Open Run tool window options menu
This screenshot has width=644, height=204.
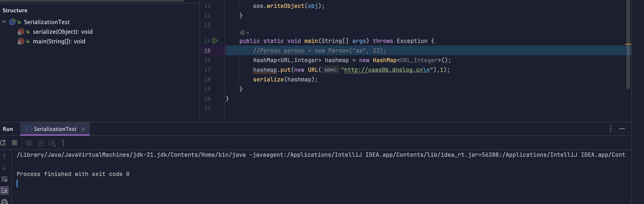pyautogui.click(x=610, y=129)
